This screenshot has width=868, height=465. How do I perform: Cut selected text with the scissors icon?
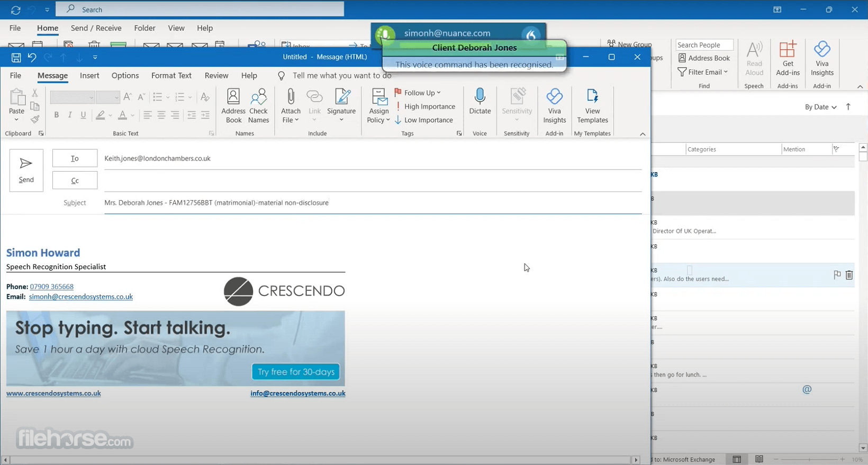[35, 93]
